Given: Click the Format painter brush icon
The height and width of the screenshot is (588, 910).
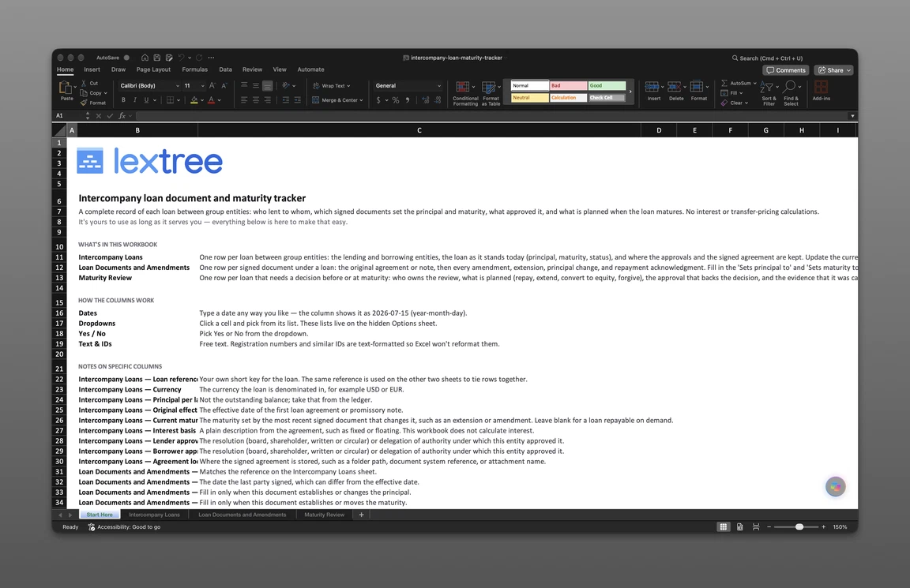Looking at the screenshot, I should point(84,103).
